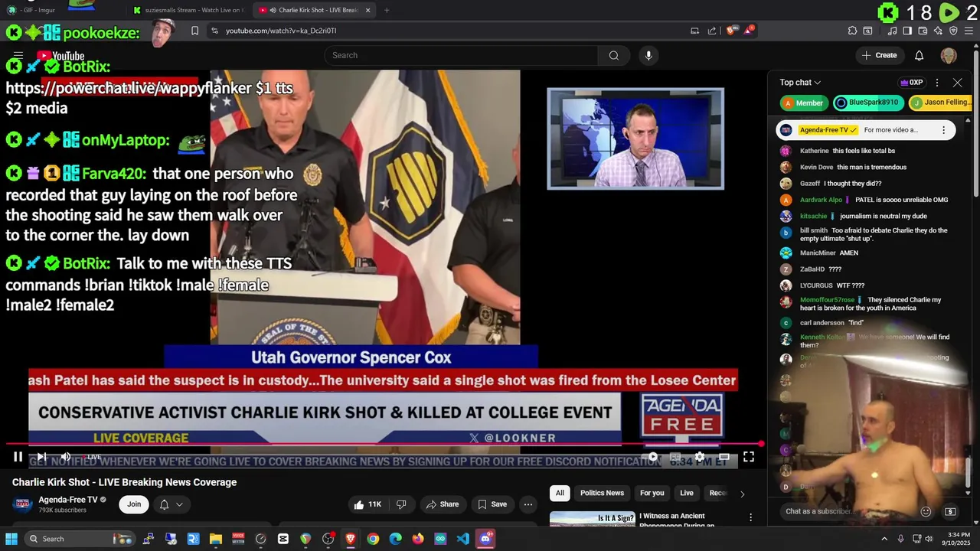
Task: Toggle the browser sidebar panel icon
Action: (907, 31)
